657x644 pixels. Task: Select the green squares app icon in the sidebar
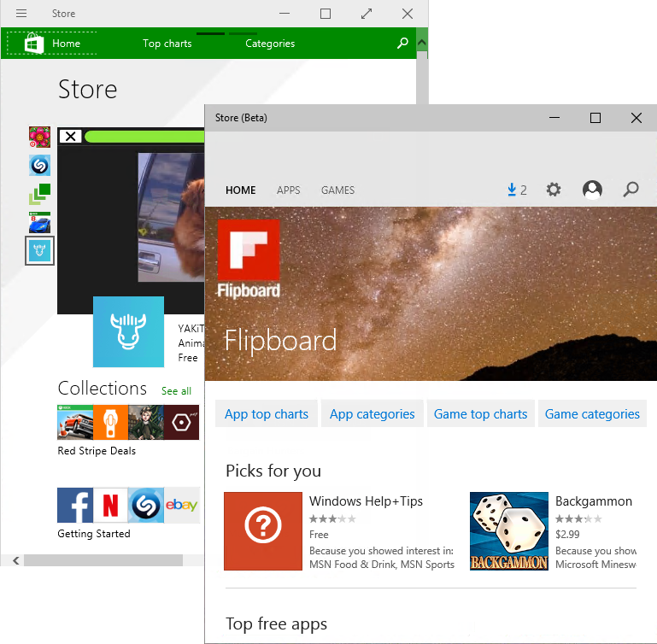(x=40, y=194)
